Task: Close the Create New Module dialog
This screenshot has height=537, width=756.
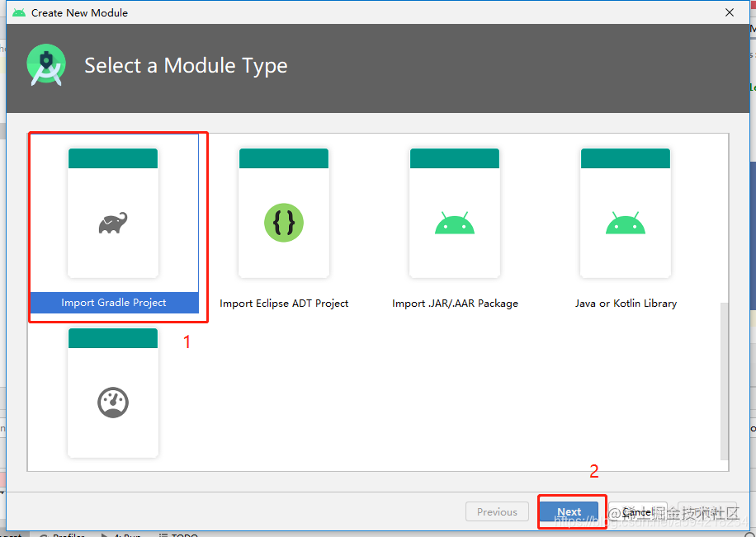Action: (730, 12)
